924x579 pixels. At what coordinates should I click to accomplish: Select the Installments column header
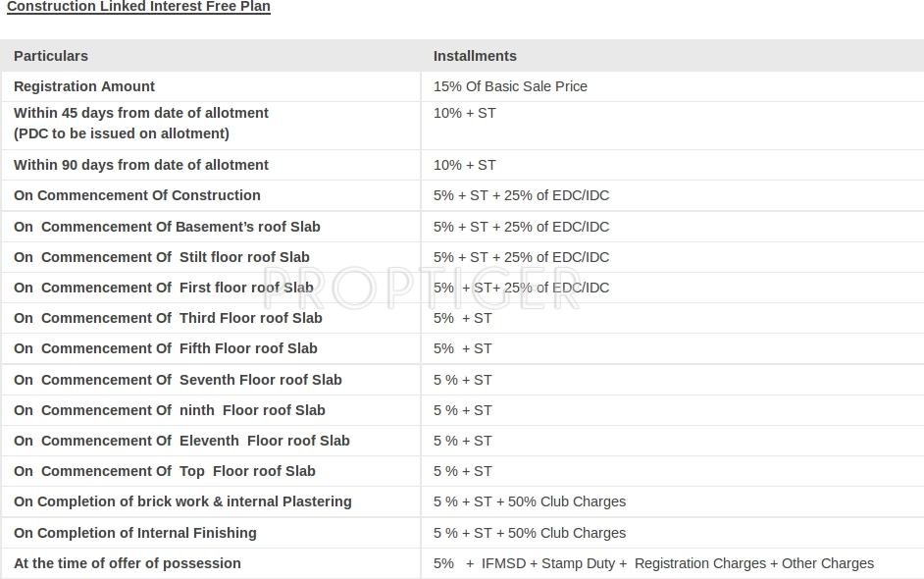[475, 56]
